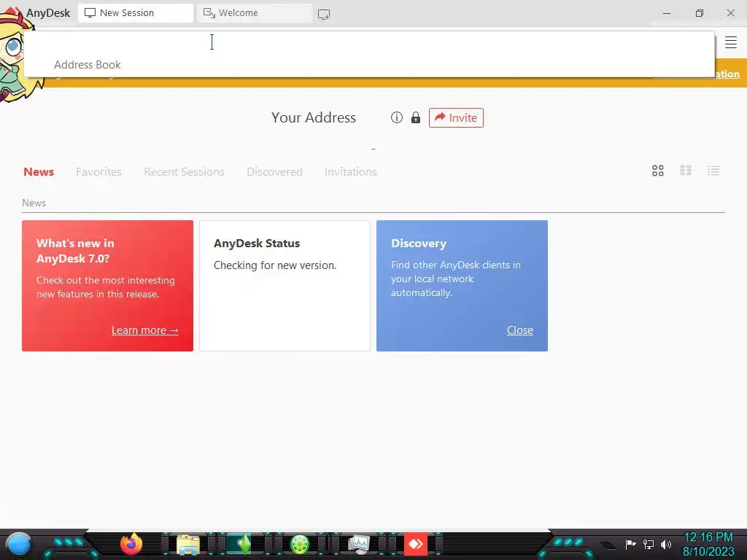The width and height of the screenshot is (747, 560).
Task: Select the Invitations tab
Action: click(351, 172)
